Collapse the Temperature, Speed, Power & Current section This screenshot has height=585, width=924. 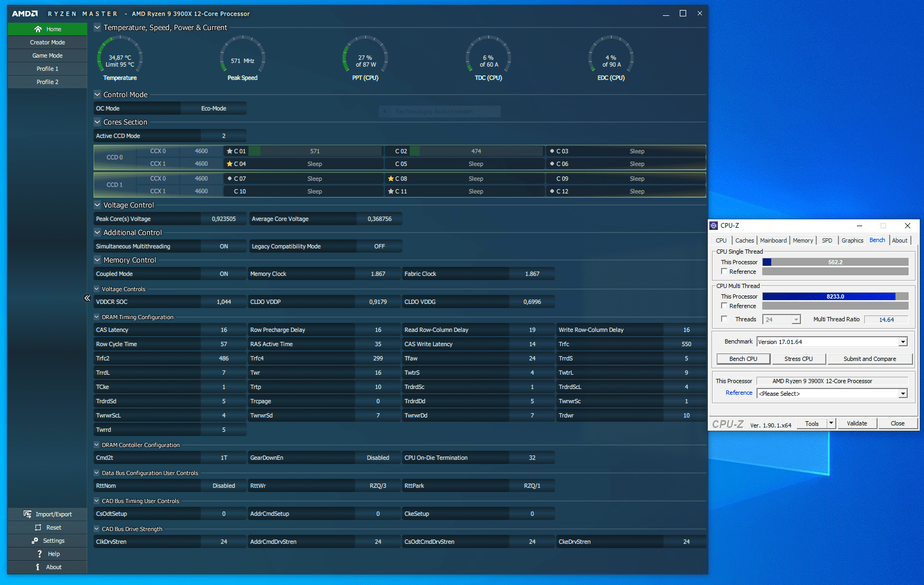97,27
